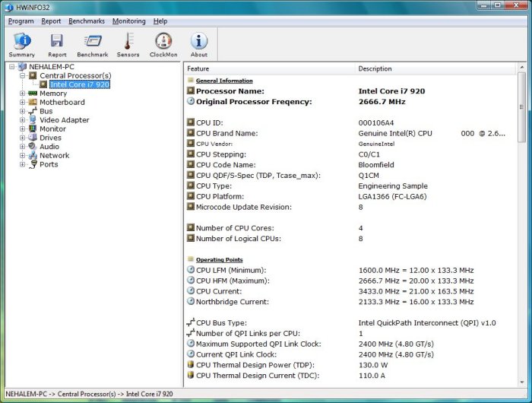
Task: Collapse the NEHALEM-PC root node
Action: coord(12,67)
